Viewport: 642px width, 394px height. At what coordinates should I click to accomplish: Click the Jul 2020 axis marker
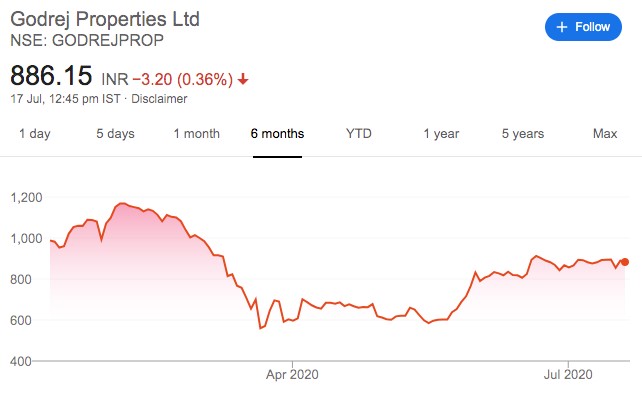coord(568,374)
